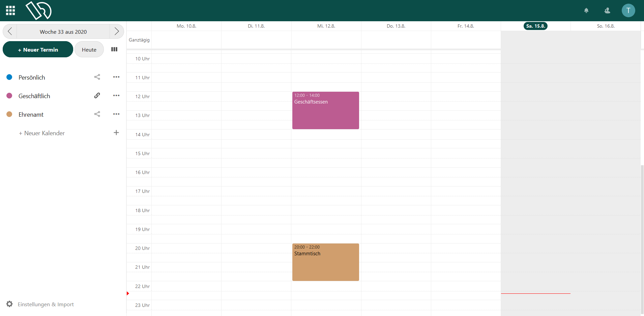Click Neuer Kalender text
The image size is (644, 316).
pos(42,133)
